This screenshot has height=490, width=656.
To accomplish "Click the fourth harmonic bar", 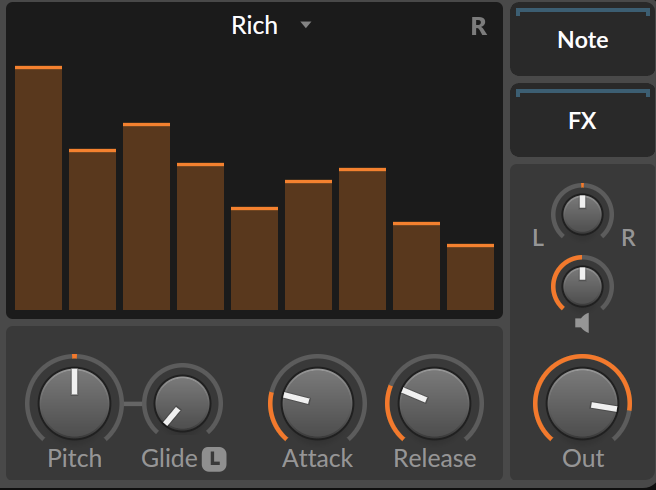I will pos(200,236).
